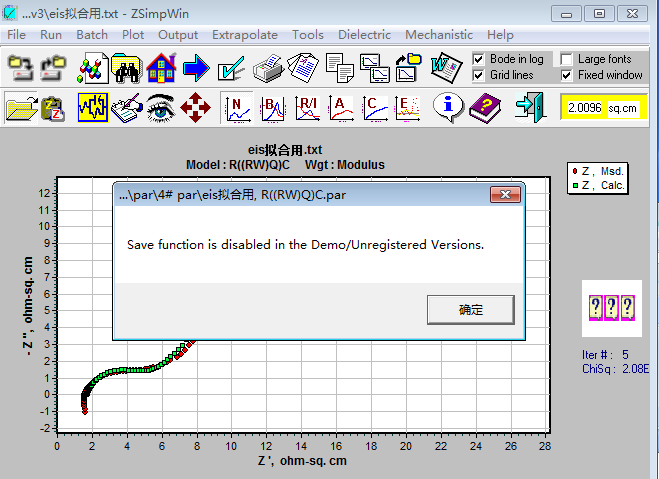659x479 pixels.
Task: Show the Nyquist plot (N icon)
Action: [x=237, y=108]
